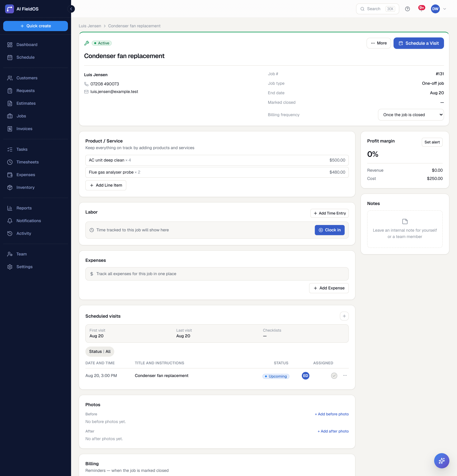Click the Activity history icon
This screenshot has height=476, width=457.
click(10, 233)
